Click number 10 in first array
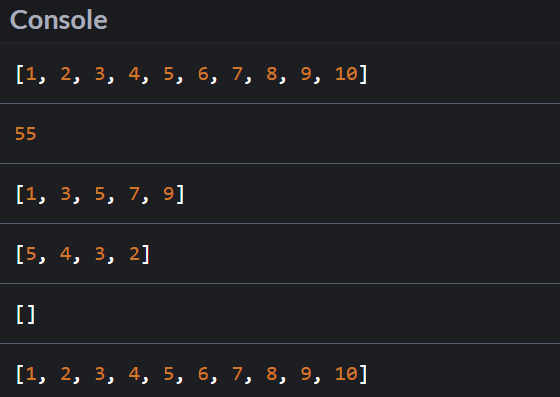Viewport: 560px width, 397px height. [346, 74]
